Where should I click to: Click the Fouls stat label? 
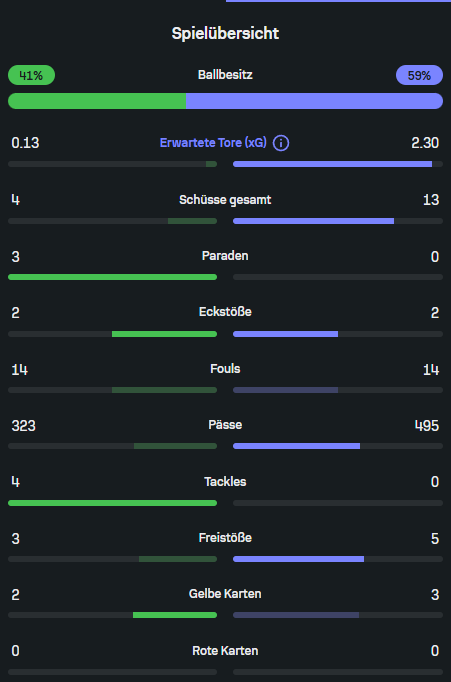click(225, 369)
